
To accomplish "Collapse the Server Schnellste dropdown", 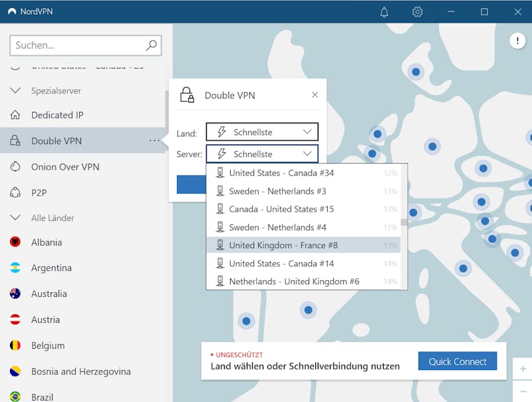I will click(x=262, y=154).
